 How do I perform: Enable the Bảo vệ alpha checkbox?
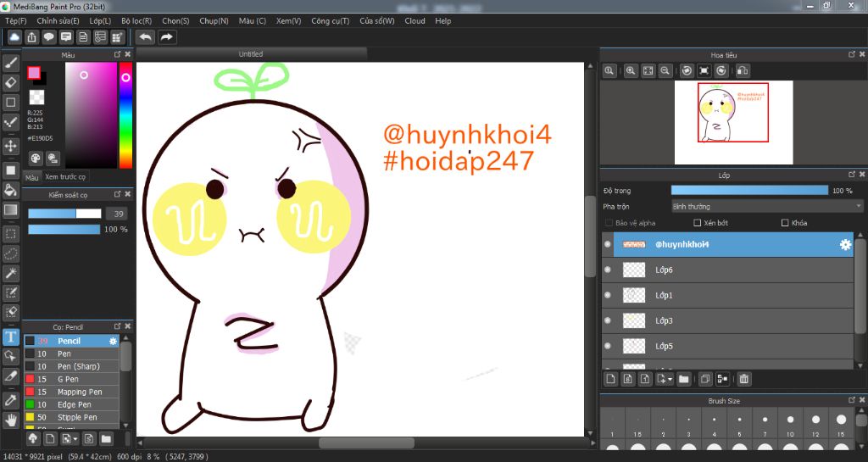pyautogui.click(x=609, y=222)
